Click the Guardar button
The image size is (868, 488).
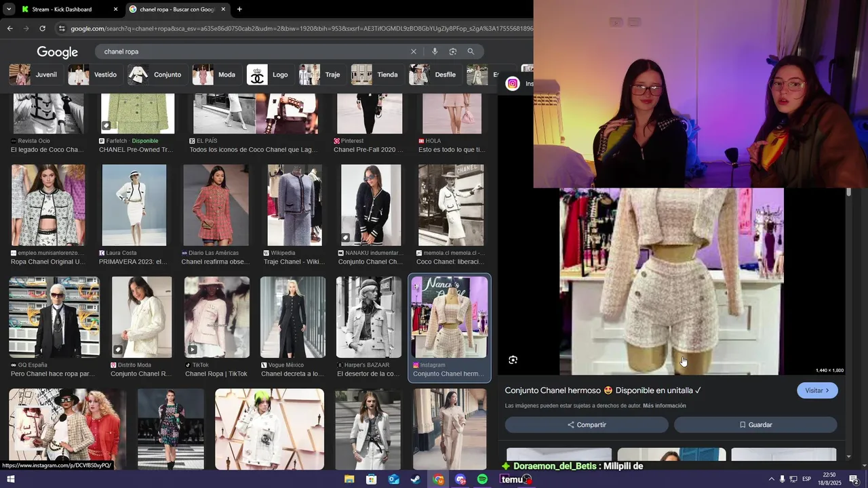(x=755, y=425)
